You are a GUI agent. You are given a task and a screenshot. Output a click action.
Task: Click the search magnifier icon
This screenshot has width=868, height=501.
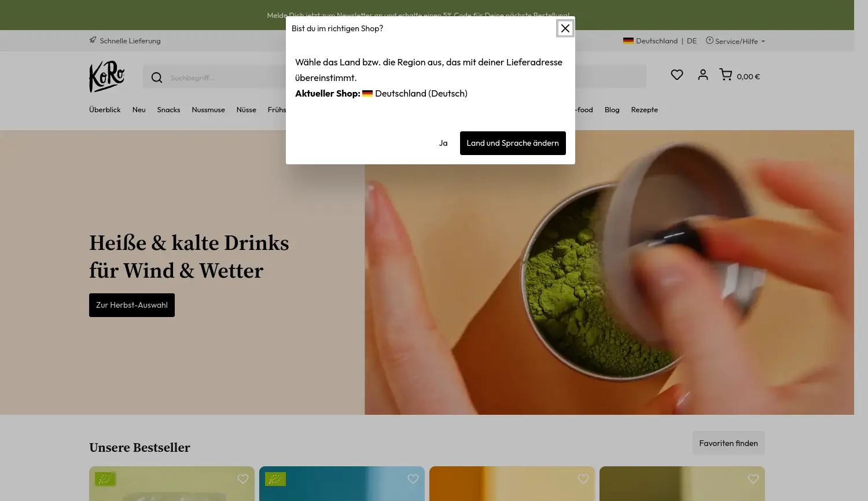[x=157, y=77]
